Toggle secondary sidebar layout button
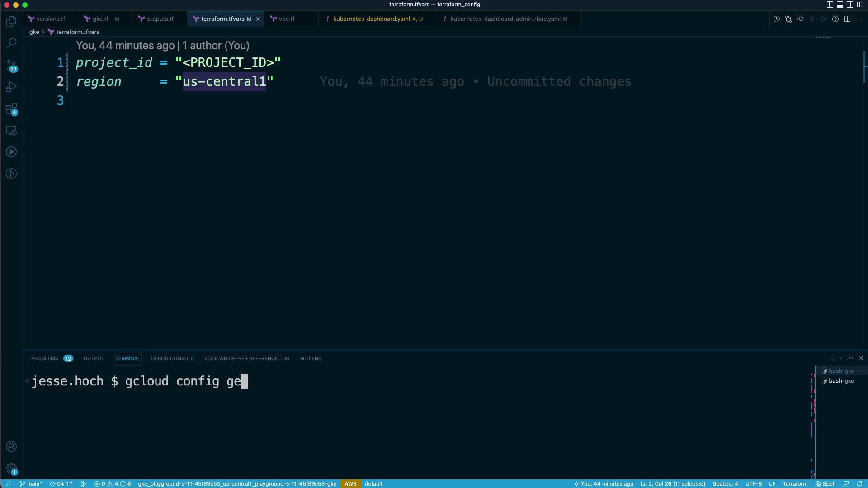The height and width of the screenshot is (488, 868). [x=849, y=5]
